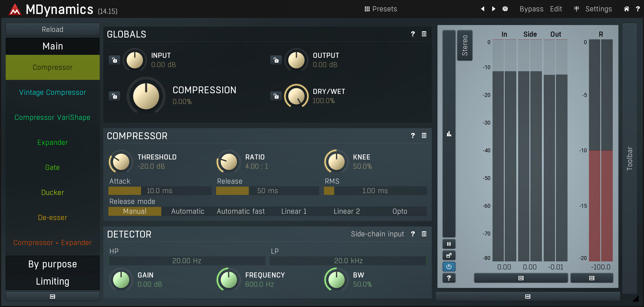Click the next preset arrow

493,9
